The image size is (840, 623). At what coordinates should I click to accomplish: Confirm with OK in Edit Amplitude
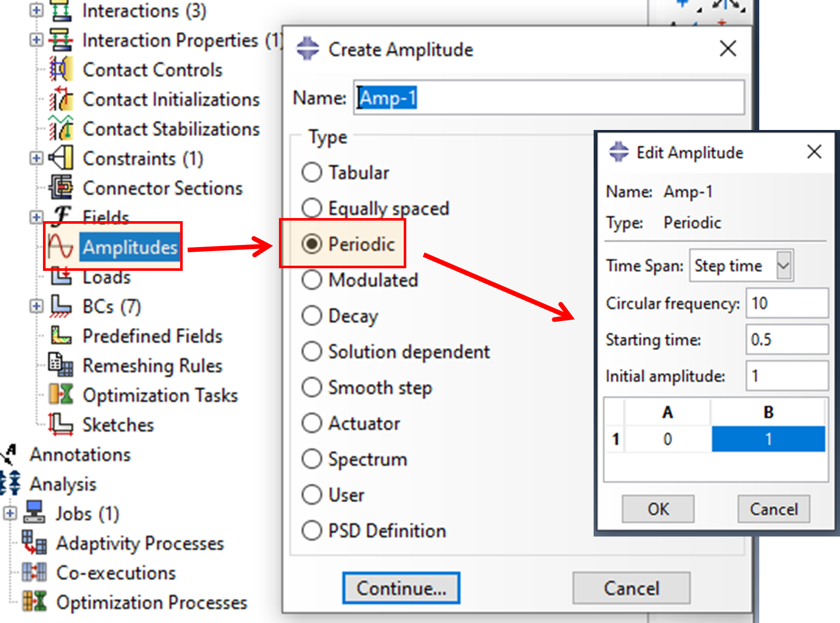click(x=657, y=509)
